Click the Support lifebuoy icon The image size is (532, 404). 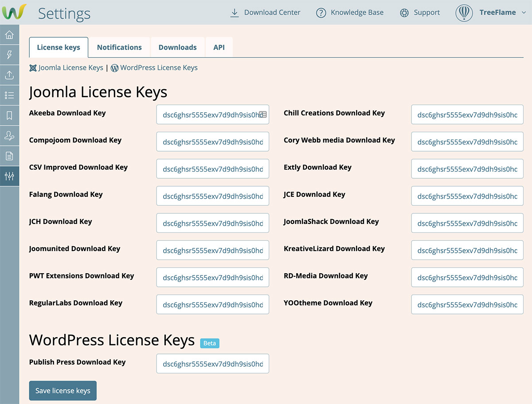coord(404,13)
